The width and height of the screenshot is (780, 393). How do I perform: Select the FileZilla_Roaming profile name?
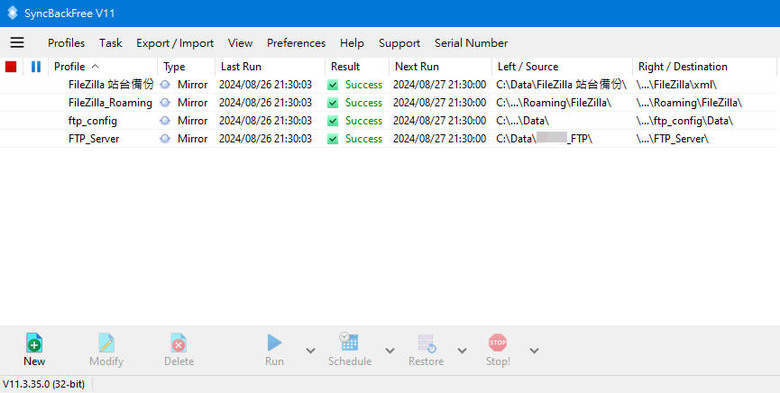[110, 102]
